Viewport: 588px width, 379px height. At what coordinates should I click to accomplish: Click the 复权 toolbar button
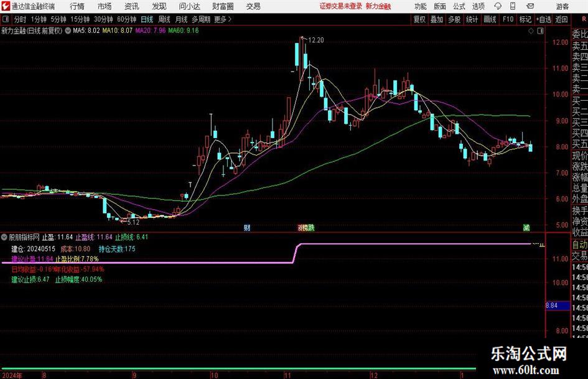tap(419, 19)
